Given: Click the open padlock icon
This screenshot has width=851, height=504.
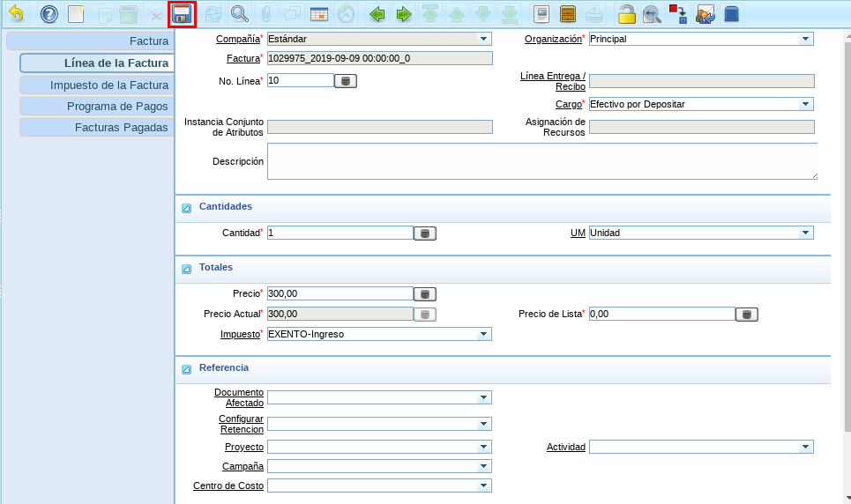Looking at the screenshot, I should click(626, 14).
